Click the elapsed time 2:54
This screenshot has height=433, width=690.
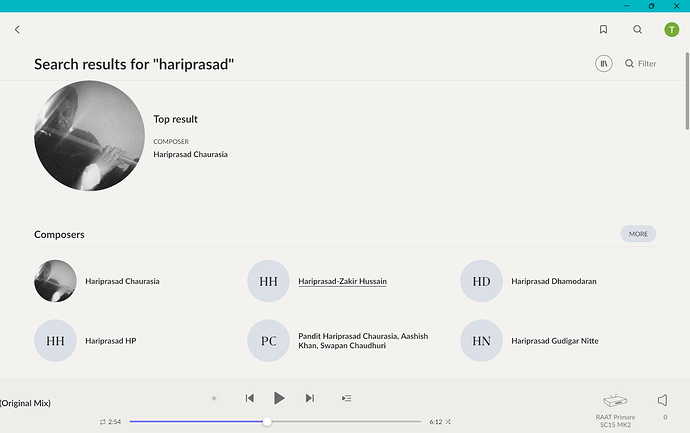[x=114, y=422]
